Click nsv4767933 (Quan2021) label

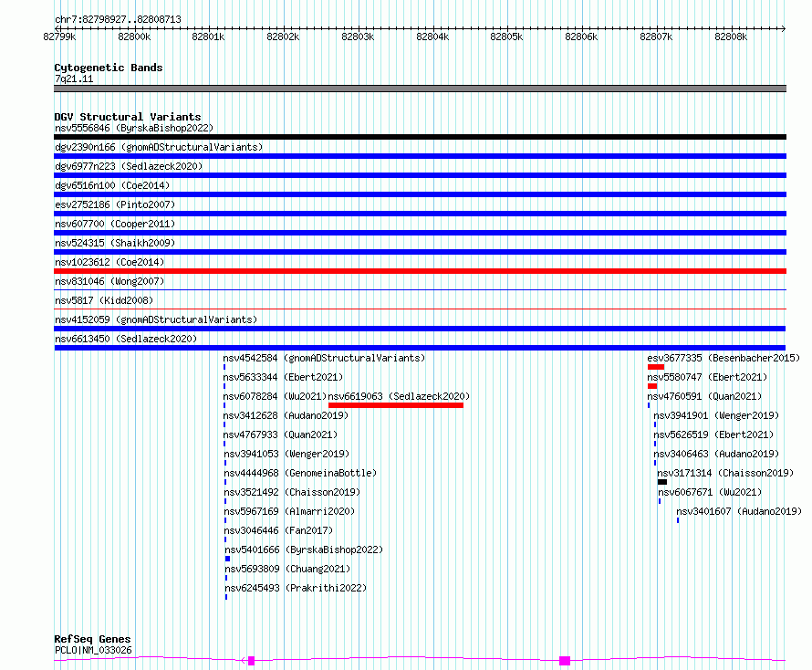[x=280, y=434]
